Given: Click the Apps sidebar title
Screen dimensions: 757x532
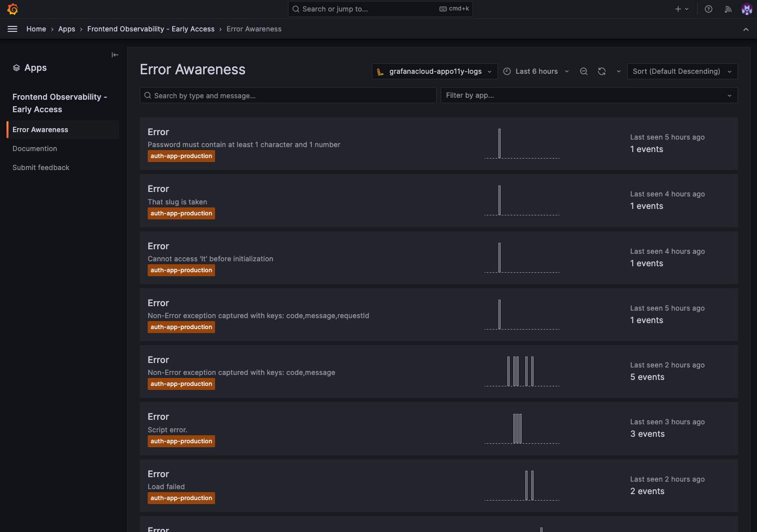Looking at the screenshot, I should (x=35, y=68).
